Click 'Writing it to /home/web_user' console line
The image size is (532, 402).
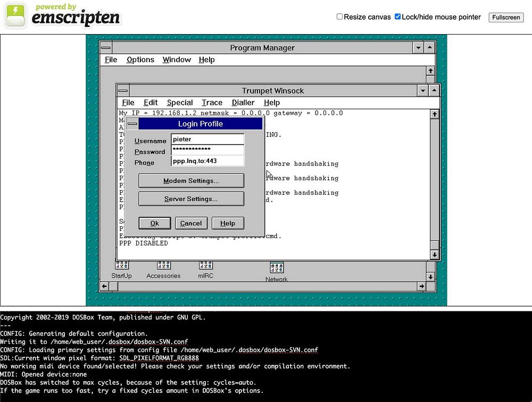(94, 342)
